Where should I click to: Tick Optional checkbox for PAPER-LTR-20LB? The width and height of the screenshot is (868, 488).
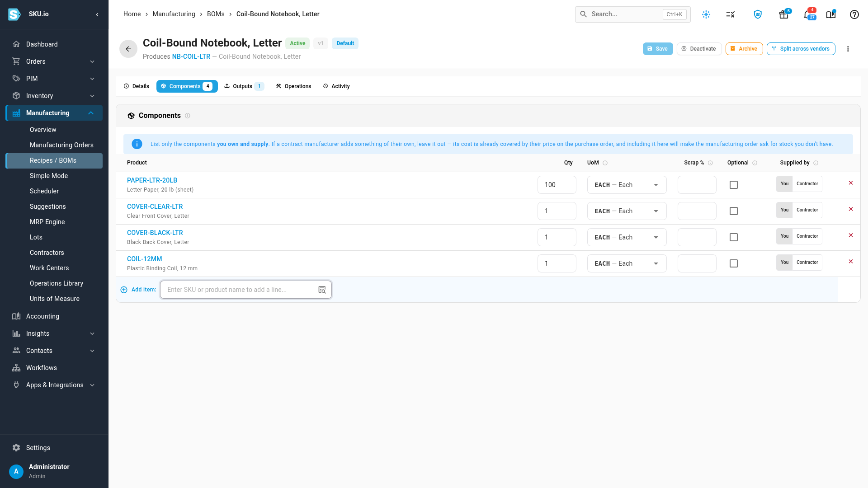734,185
